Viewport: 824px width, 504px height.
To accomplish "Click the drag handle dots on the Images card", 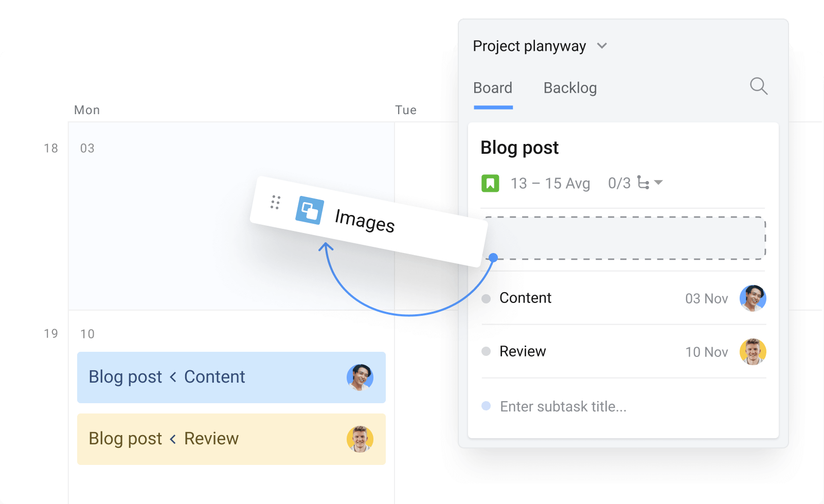I will pyautogui.click(x=276, y=203).
